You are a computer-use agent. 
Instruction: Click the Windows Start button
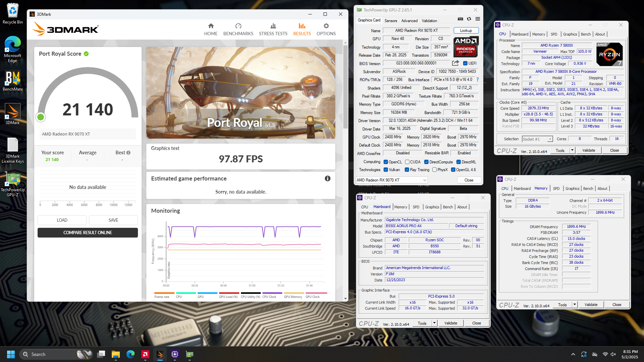pos(11,354)
